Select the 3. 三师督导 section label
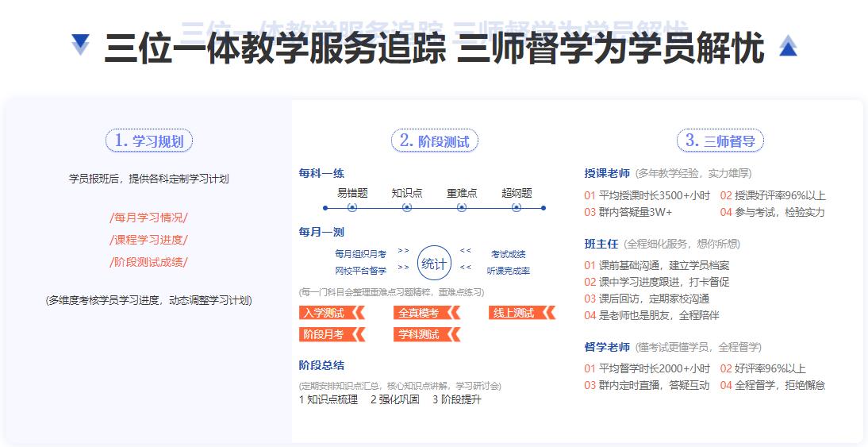Image resolution: width=868 pixels, height=447 pixels. point(720,141)
